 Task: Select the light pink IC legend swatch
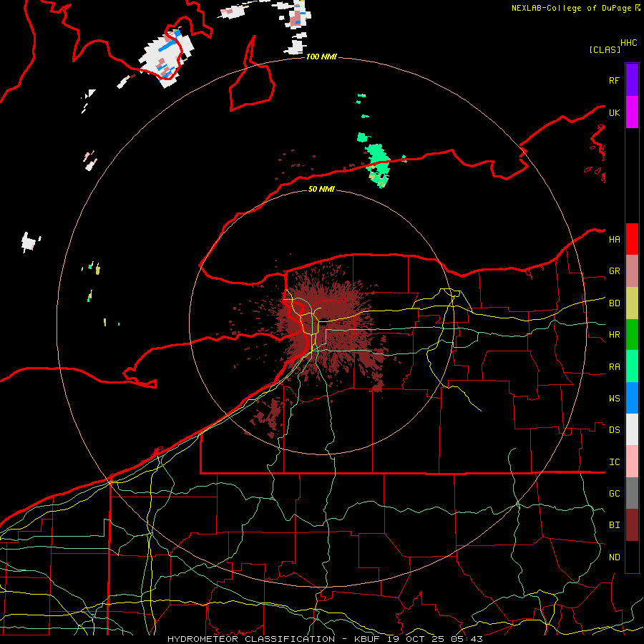(632, 462)
